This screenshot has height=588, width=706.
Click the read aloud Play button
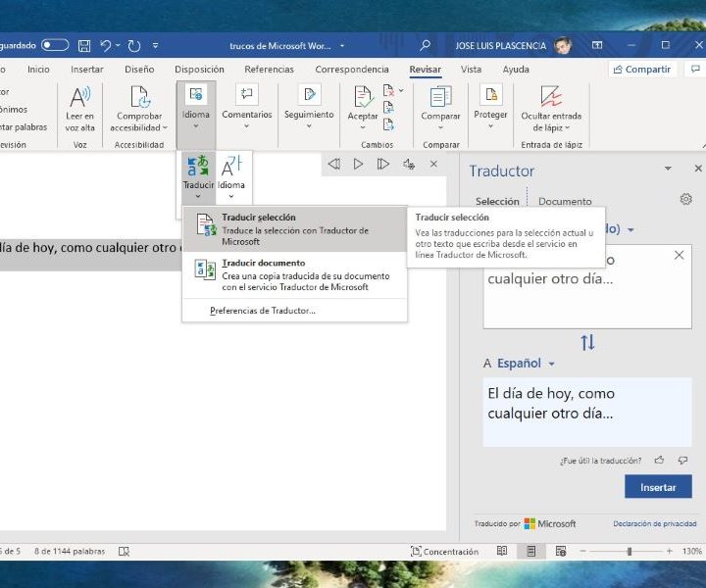tap(358, 164)
